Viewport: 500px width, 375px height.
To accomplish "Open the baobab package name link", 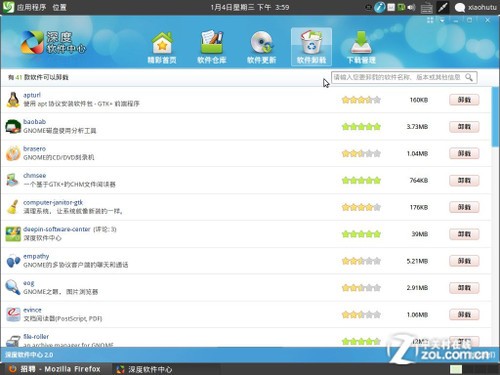I will [34, 122].
